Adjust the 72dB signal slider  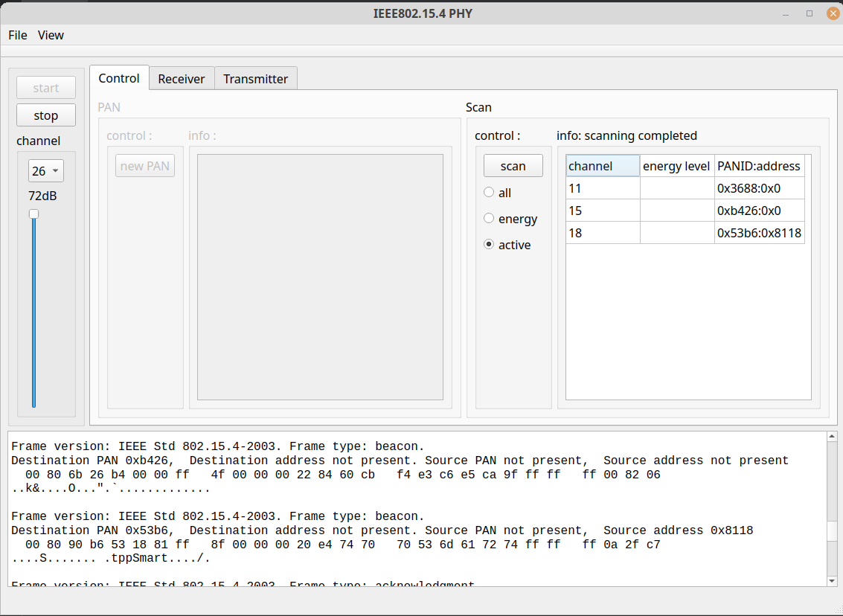pos(33,214)
